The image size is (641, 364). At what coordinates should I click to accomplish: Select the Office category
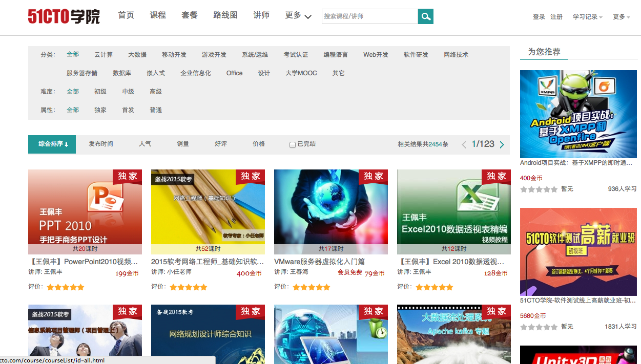(x=235, y=73)
